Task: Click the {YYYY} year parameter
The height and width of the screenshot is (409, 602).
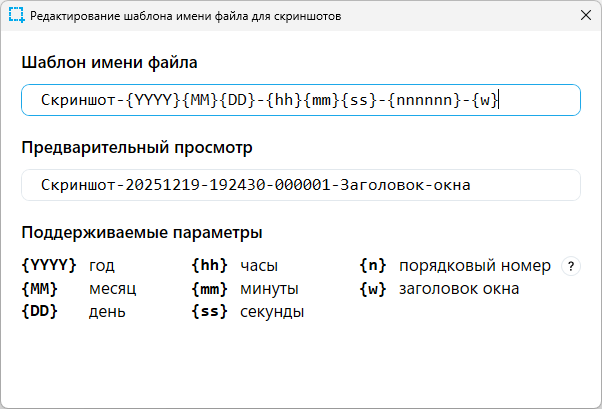Action: click(49, 265)
